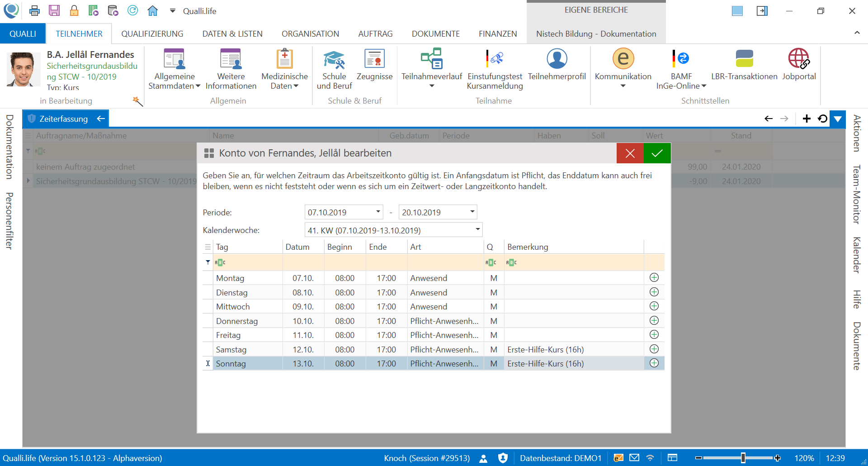Click the padlock lock icon
868x466 pixels.
[74, 11]
